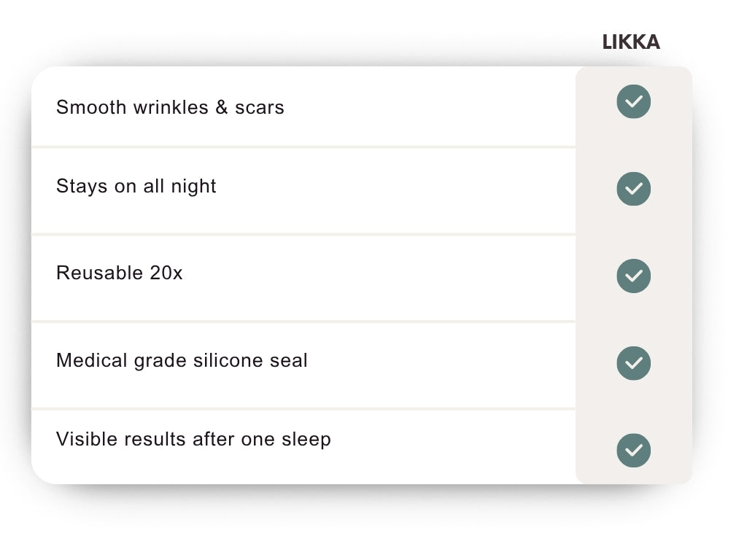This screenshot has height=560, width=747.
Task: Click the '20x' number in Reusable row
Action: [x=166, y=273]
